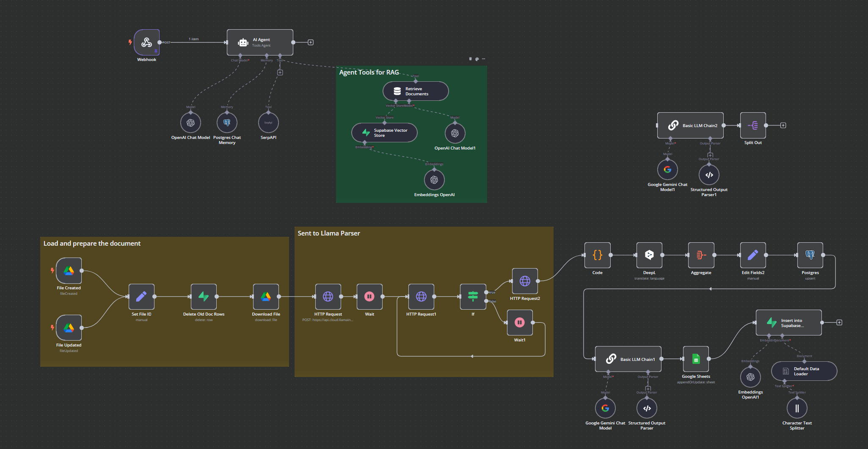This screenshot has width=868, height=449.
Task: Add a node after Split Out with plus button
Action: pos(783,125)
